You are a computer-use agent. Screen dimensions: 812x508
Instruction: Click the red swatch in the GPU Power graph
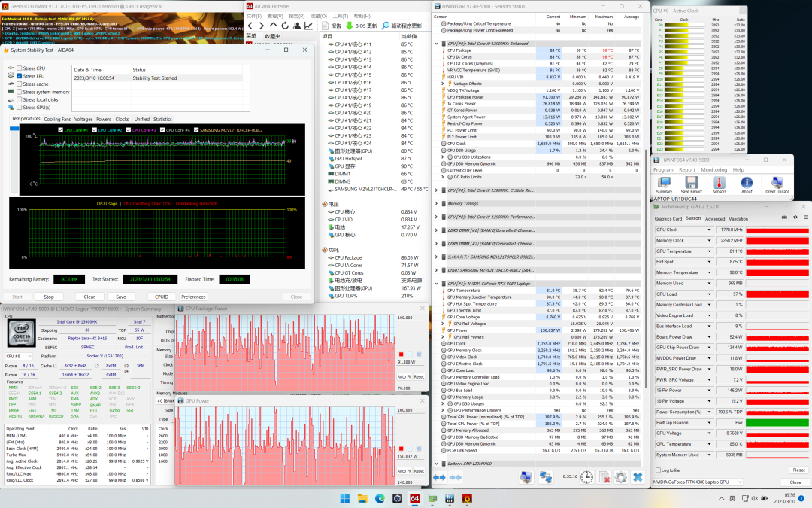[401, 449]
